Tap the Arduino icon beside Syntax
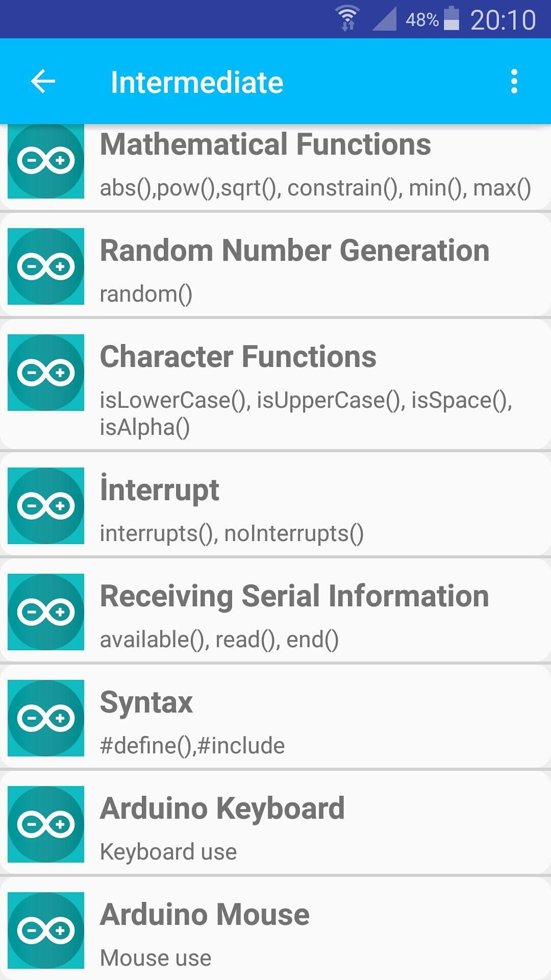 [x=46, y=718]
